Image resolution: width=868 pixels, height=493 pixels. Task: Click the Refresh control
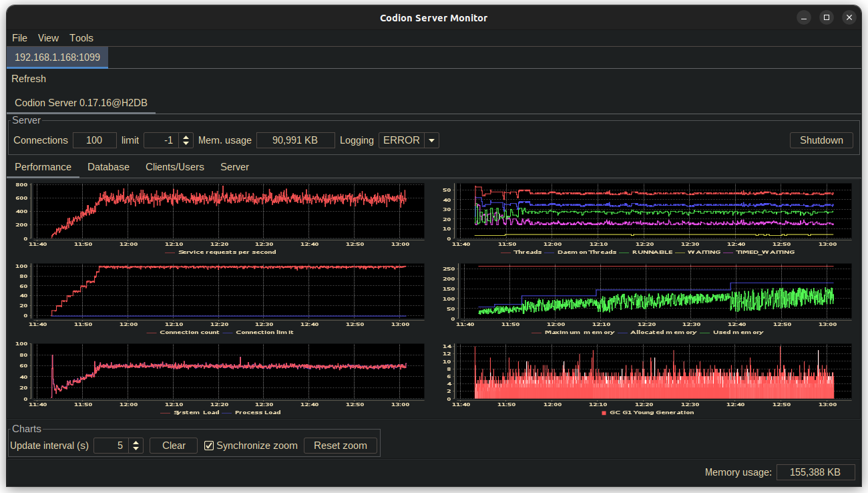pos(29,78)
